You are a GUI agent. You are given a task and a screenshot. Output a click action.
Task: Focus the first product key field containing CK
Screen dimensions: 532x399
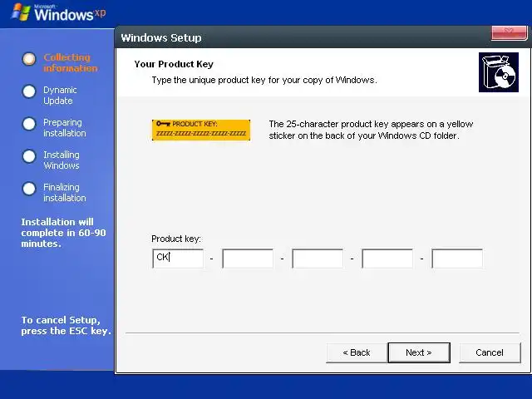pos(178,259)
